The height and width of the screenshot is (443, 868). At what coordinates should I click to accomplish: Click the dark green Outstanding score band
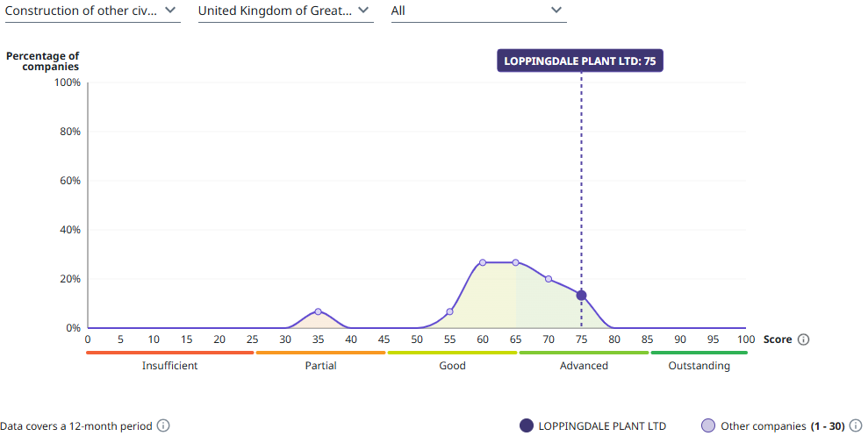tap(699, 353)
